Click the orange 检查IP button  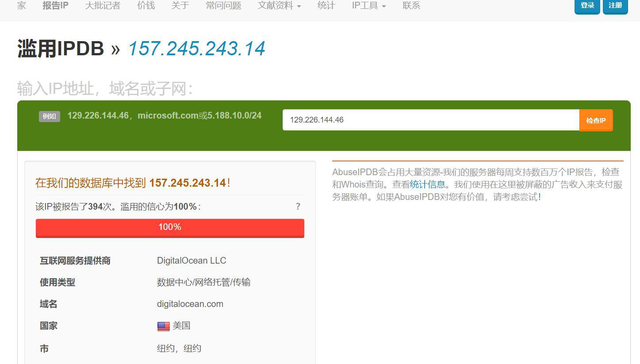[x=596, y=120]
